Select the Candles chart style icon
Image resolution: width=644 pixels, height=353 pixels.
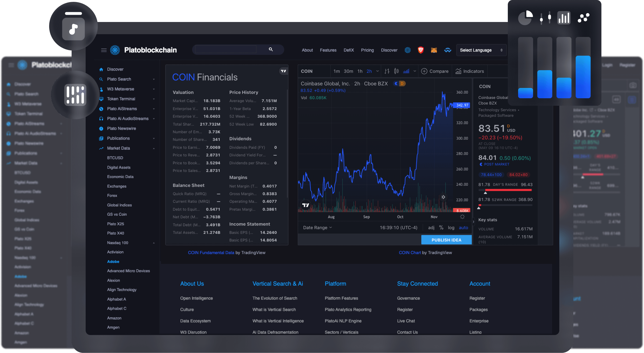click(x=396, y=71)
